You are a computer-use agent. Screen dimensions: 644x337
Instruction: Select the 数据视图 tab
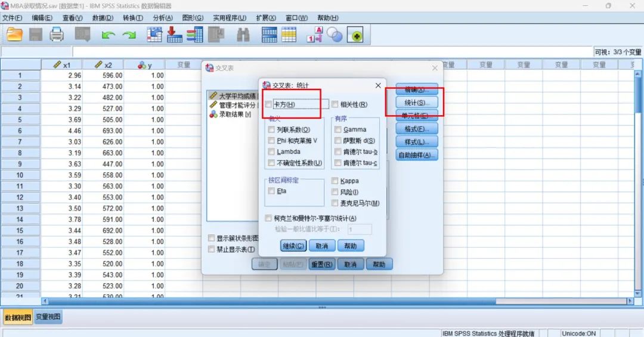click(x=18, y=317)
